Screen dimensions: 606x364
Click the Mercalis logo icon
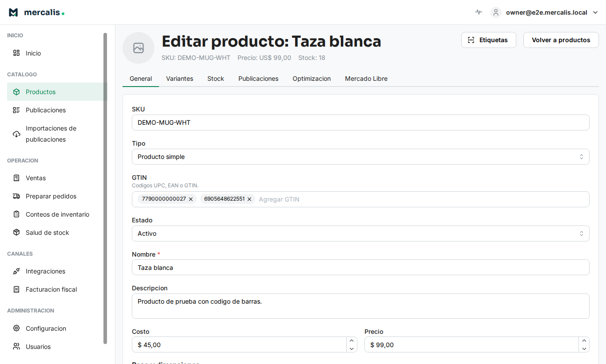[13, 12]
